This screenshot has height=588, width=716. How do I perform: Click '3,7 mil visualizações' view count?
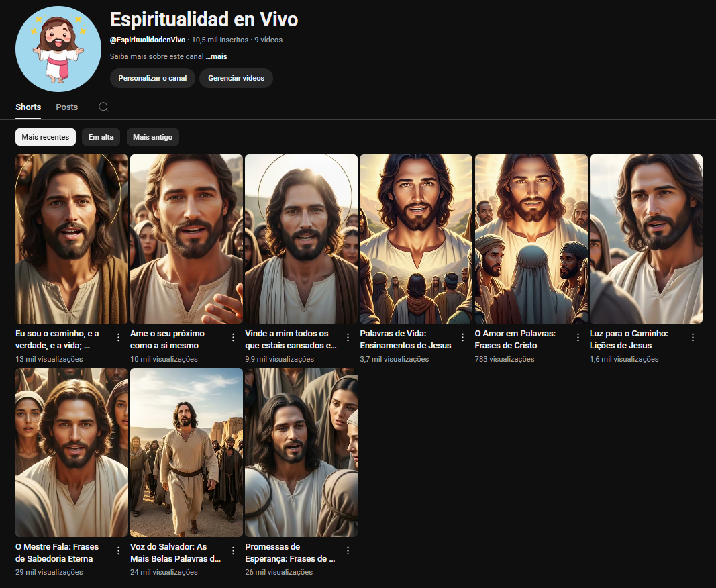(395, 359)
